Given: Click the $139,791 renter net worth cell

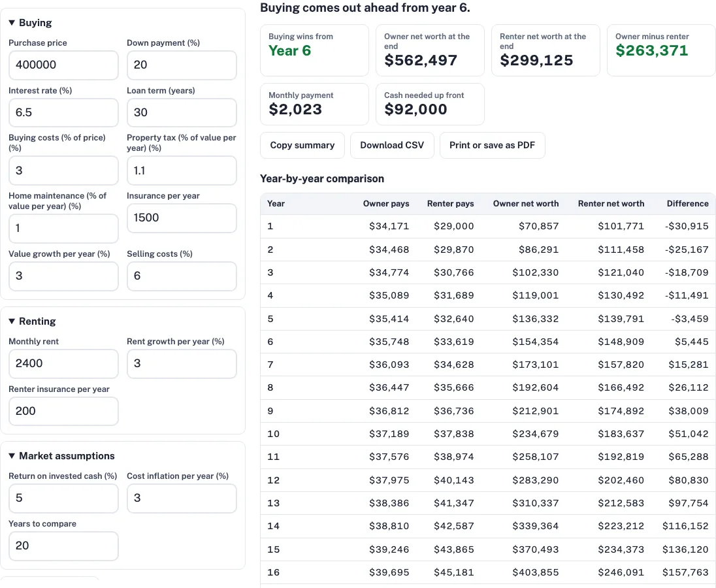Looking at the screenshot, I should (x=621, y=319).
